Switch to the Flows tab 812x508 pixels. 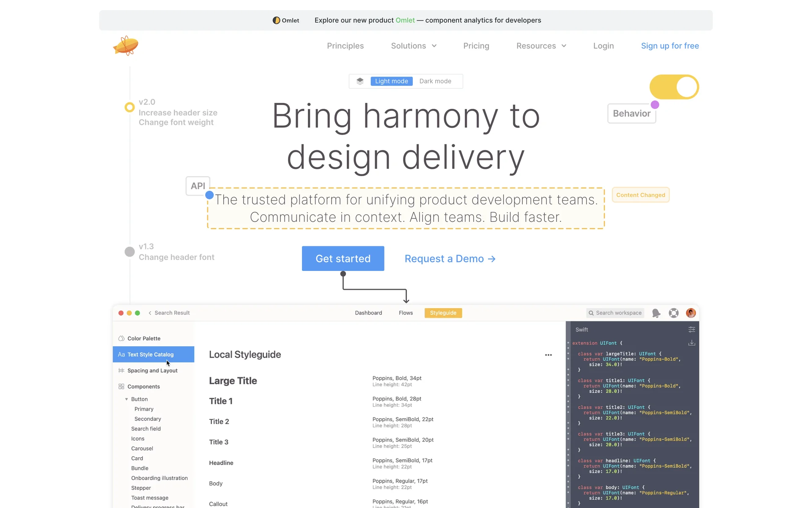point(406,313)
